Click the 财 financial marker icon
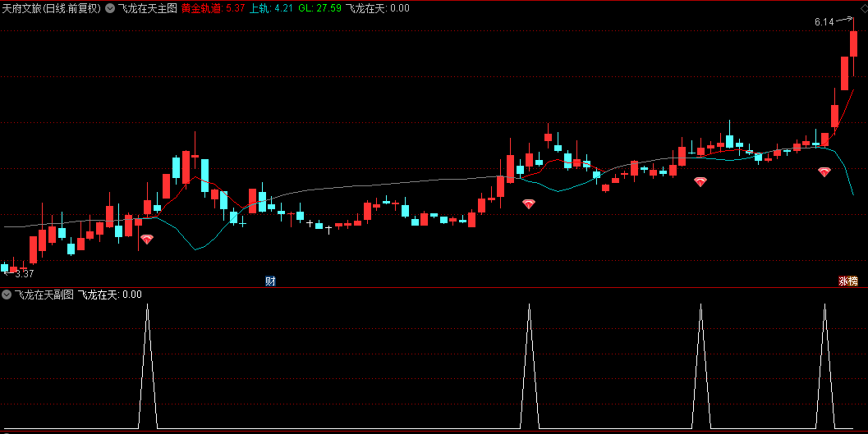Viewport: 868px width, 434px height. (x=270, y=281)
